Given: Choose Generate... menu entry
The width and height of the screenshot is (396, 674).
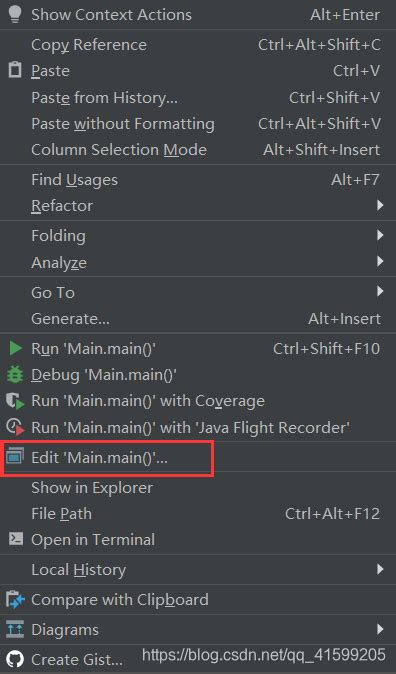Looking at the screenshot, I should pos(198,319).
